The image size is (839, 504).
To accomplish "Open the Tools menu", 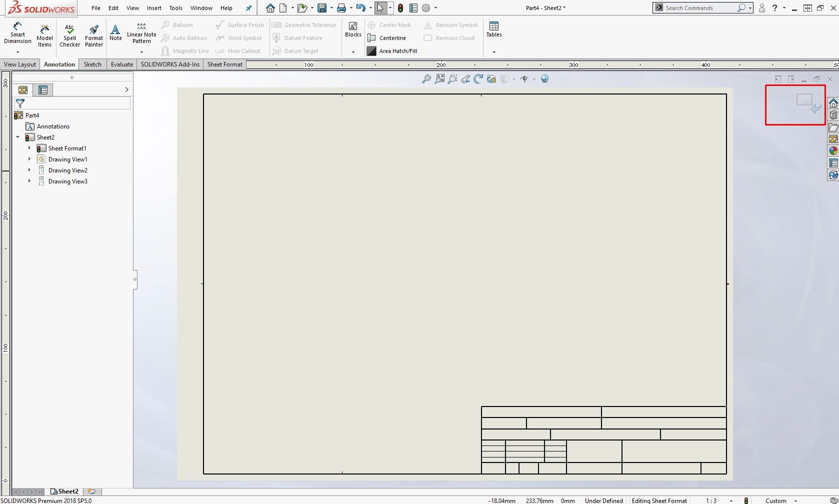I will pos(175,8).
